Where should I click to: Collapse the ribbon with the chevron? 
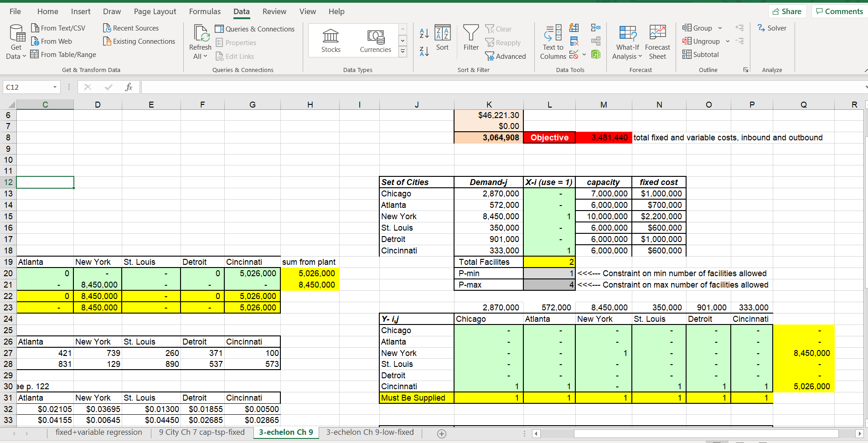tap(865, 70)
